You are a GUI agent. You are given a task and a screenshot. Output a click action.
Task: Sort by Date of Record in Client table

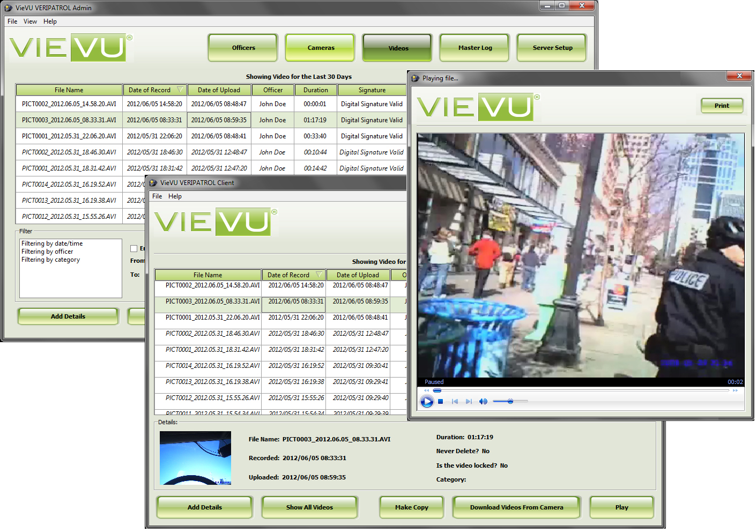[288, 275]
